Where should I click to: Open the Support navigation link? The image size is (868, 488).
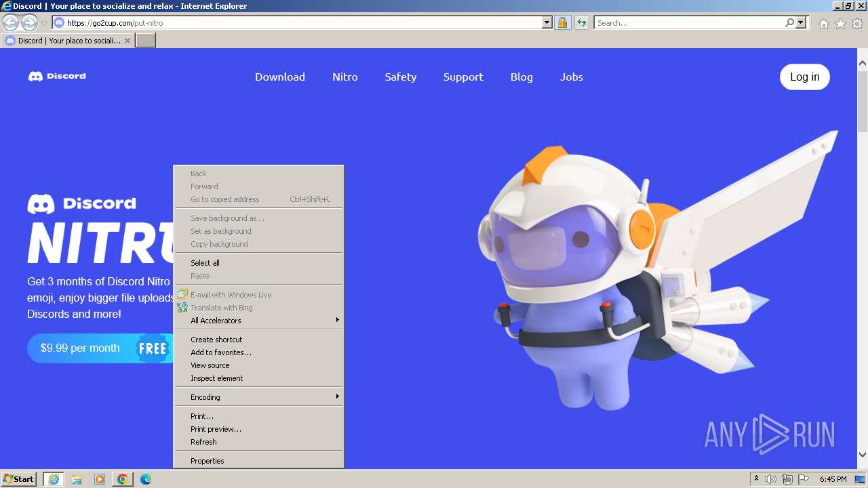click(x=463, y=77)
